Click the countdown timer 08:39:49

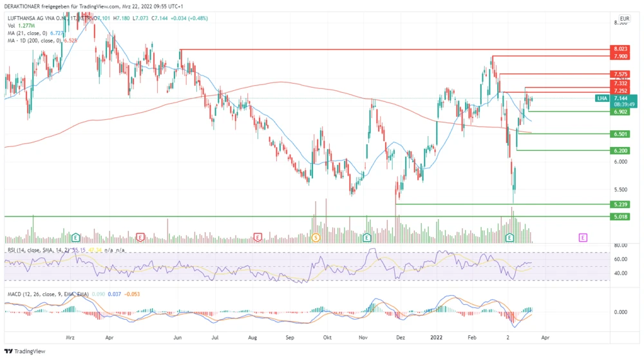pos(624,105)
